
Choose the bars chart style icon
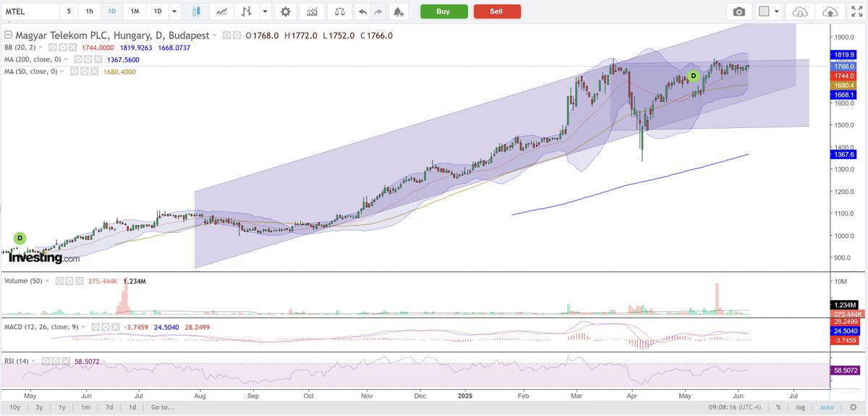(x=248, y=12)
